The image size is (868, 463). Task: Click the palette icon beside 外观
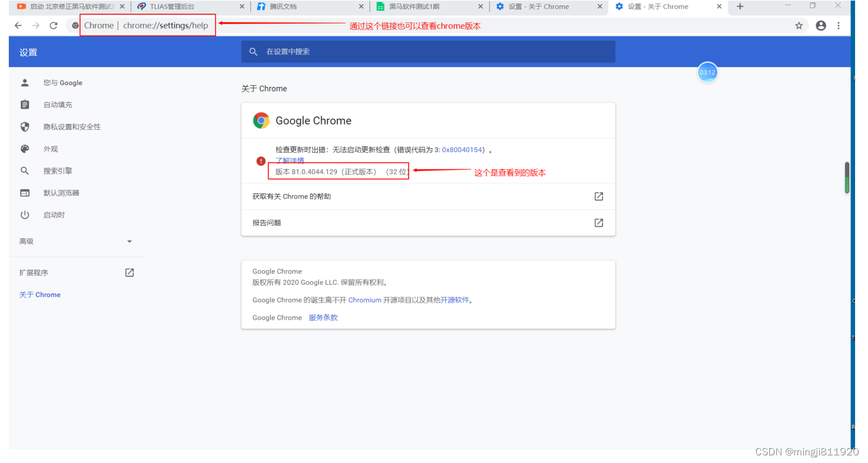pos(25,149)
